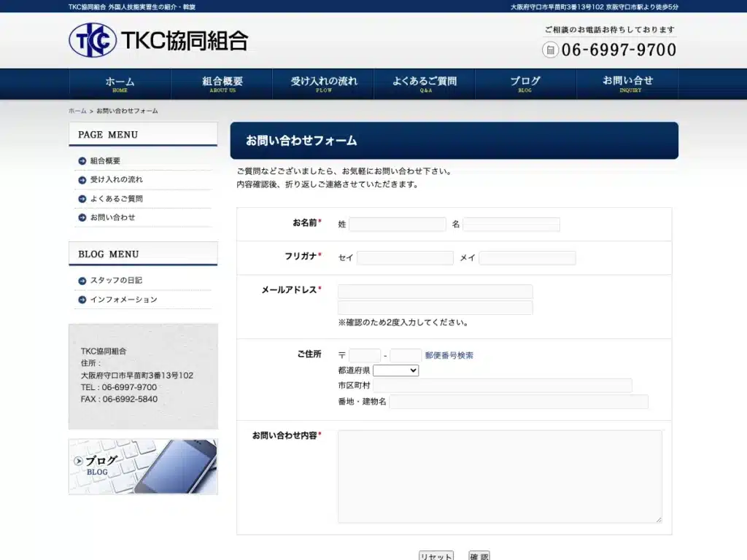Click the 確認 button
The width and height of the screenshot is (747, 560).
tap(479, 556)
